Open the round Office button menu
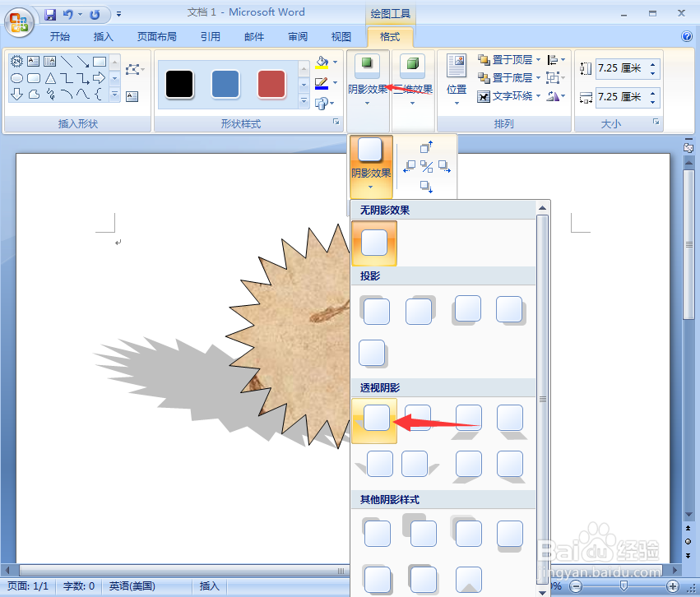Image resolution: width=700 pixels, height=597 pixels. click(x=19, y=22)
